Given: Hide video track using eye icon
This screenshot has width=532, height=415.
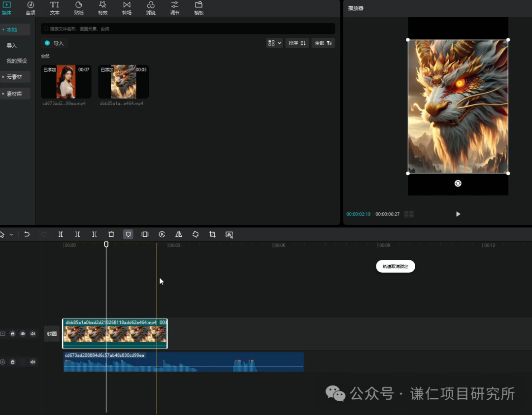Looking at the screenshot, I should 23,334.
